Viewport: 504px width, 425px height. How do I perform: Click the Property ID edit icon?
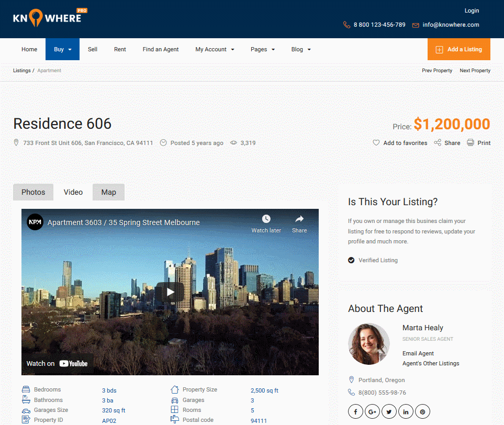click(26, 420)
